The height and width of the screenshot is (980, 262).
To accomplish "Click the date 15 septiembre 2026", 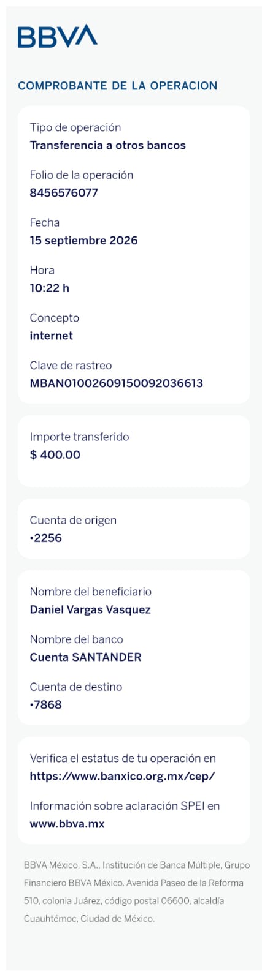I will pos(83,241).
